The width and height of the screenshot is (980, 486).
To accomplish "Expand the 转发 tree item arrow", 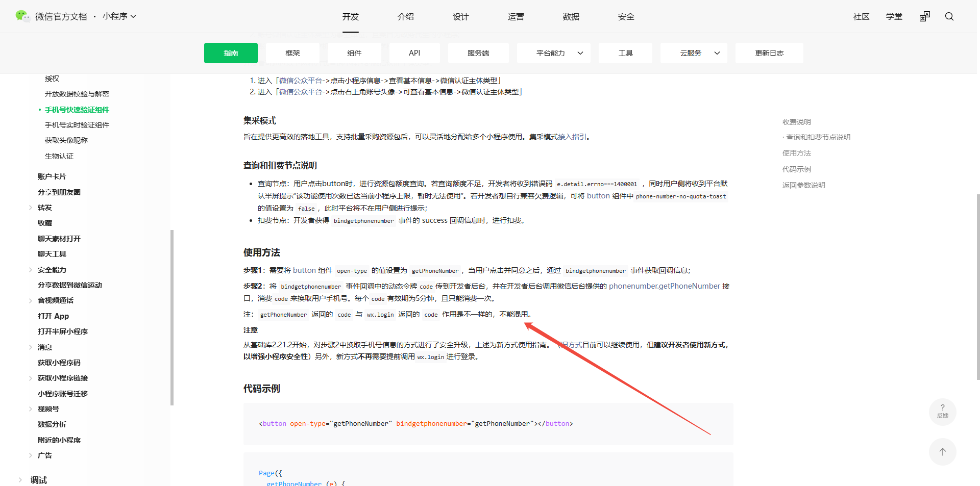I will (31, 208).
